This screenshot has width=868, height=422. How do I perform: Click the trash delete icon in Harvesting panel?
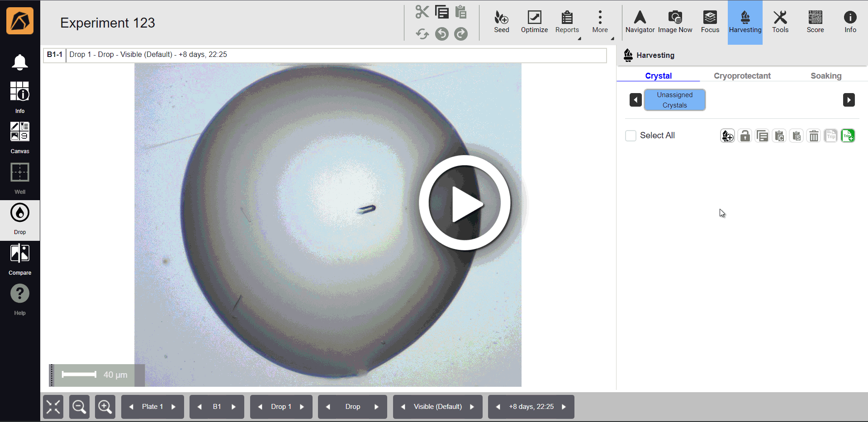[813, 136]
